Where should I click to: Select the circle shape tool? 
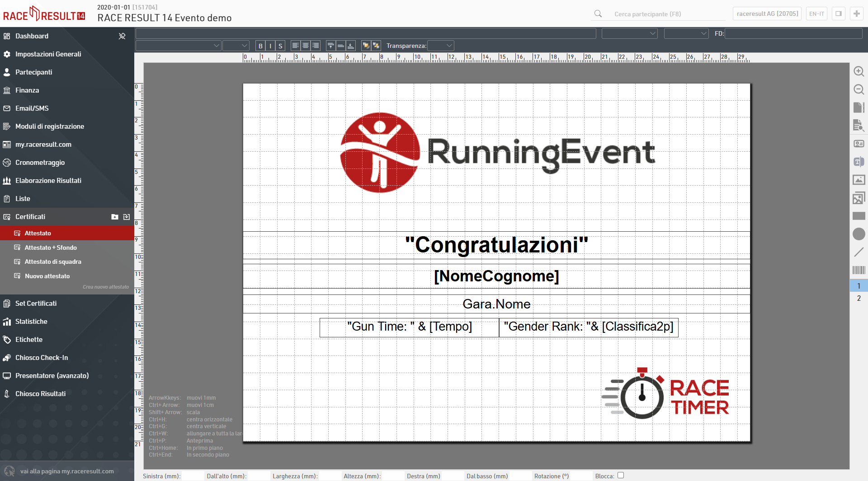pyautogui.click(x=859, y=234)
